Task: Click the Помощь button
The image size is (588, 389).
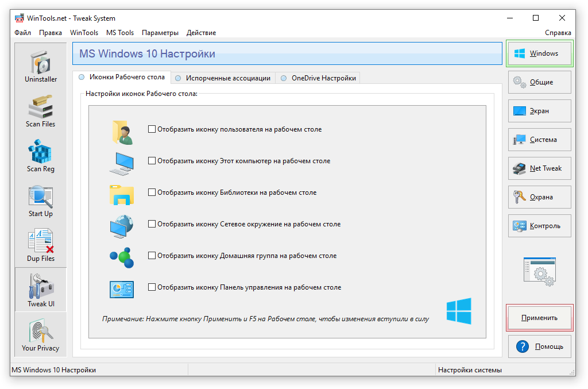Action: tap(540, 346)
